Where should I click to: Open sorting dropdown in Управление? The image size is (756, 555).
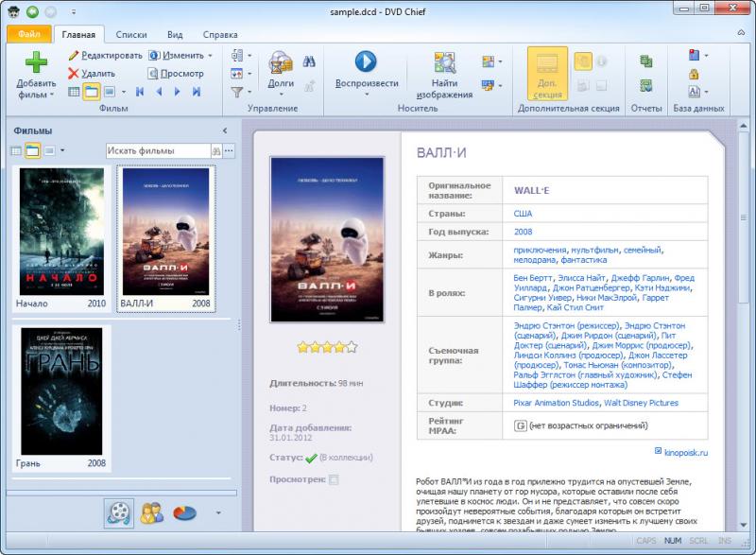pyautogui.click(x=249, y=74)
